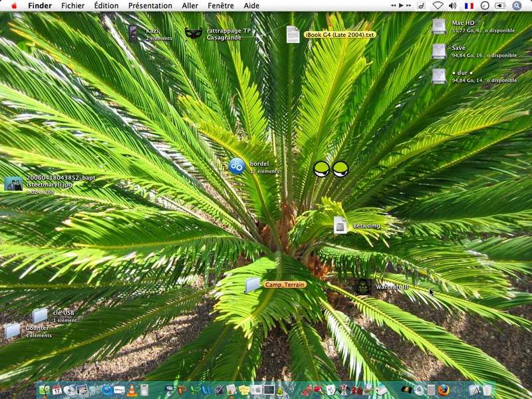Click the Mac HD drive name
This screenshot has width=532, height=399.
pos(463,23)
